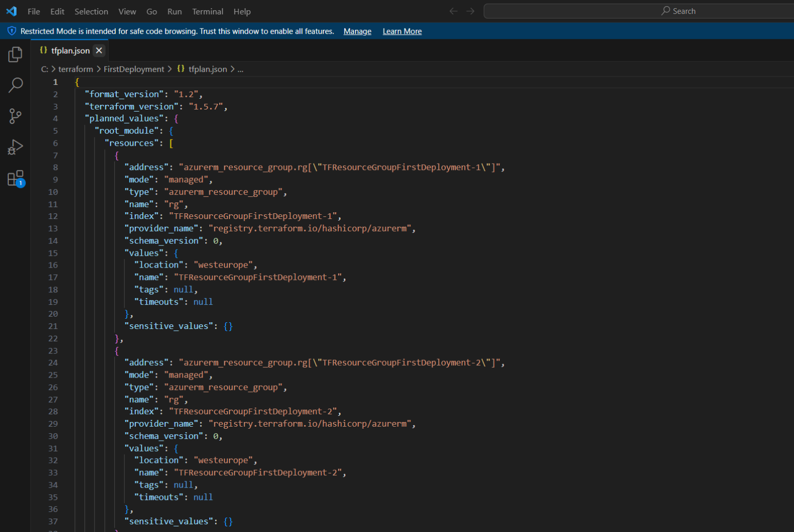Open the Learn More link
Image resolution: width=794 pixels, height=532 pixels.
point(402,31)
